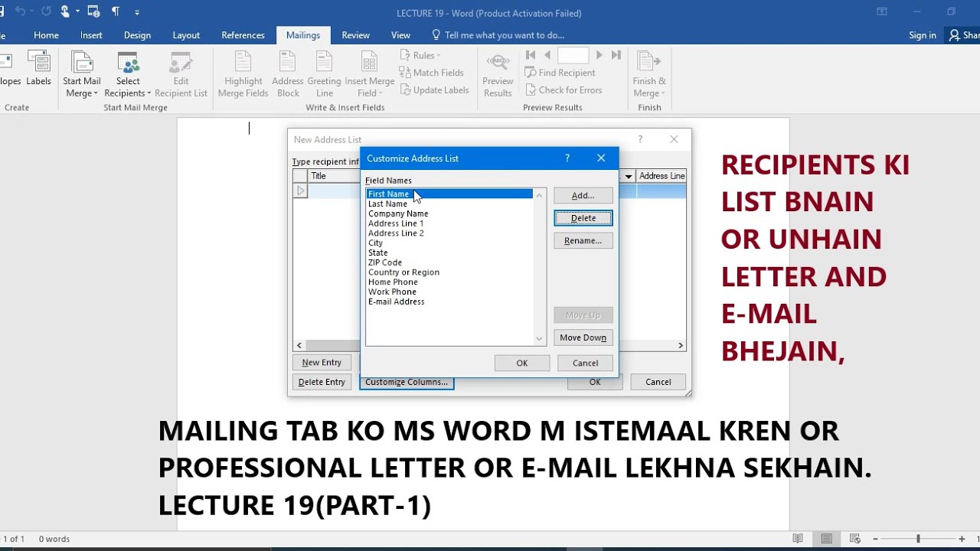Click Move Down button

coord(583,337)
